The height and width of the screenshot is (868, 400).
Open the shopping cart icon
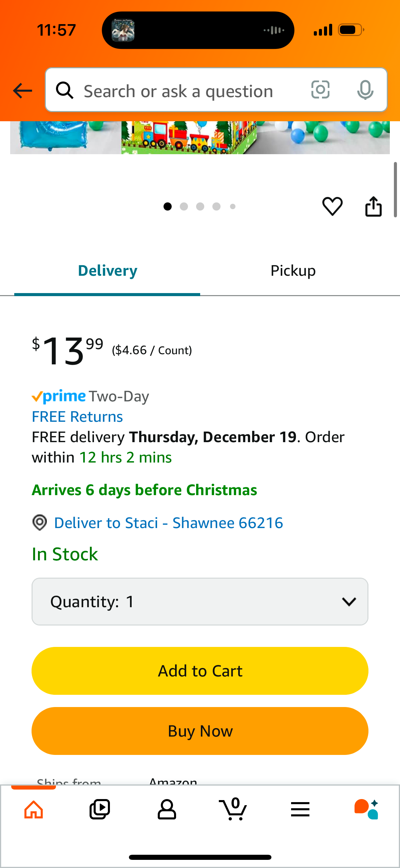[x=233, y=809]
